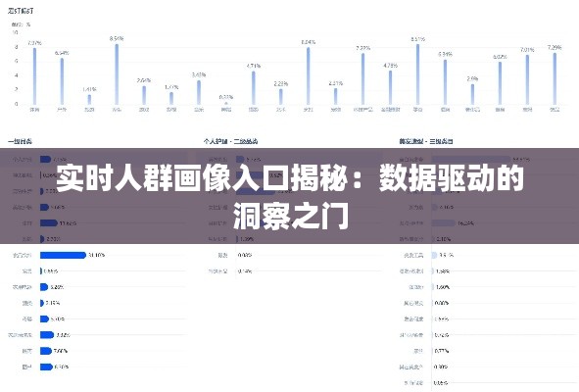
Task: Click the horizontal bar with value 16.24%
Action: click(x=444, y=223)
